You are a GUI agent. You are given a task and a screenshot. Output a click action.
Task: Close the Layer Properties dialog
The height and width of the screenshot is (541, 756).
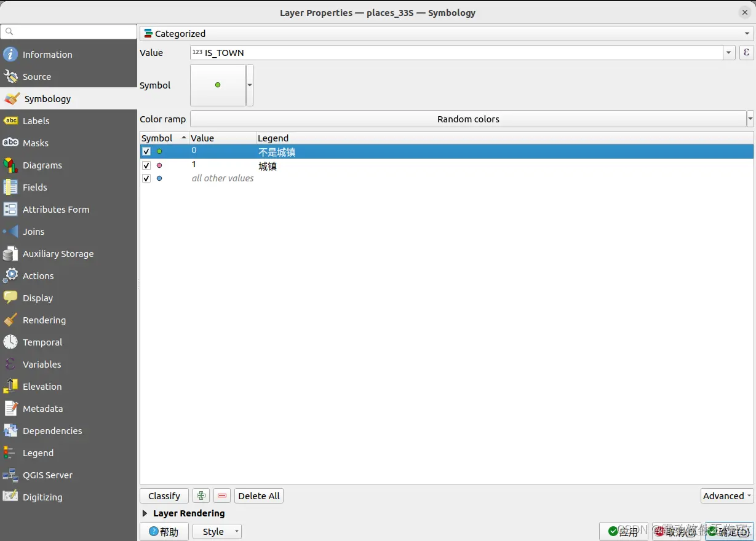[745, 12]
